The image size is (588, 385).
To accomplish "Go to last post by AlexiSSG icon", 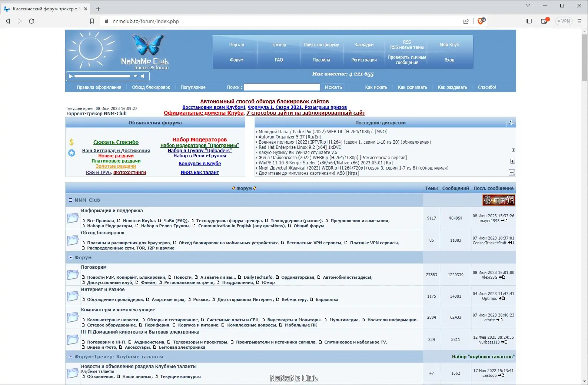I will pos(502,277).
